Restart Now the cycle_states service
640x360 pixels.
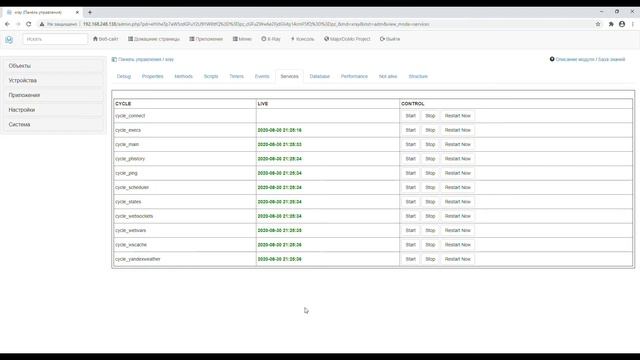coord(458,202)
